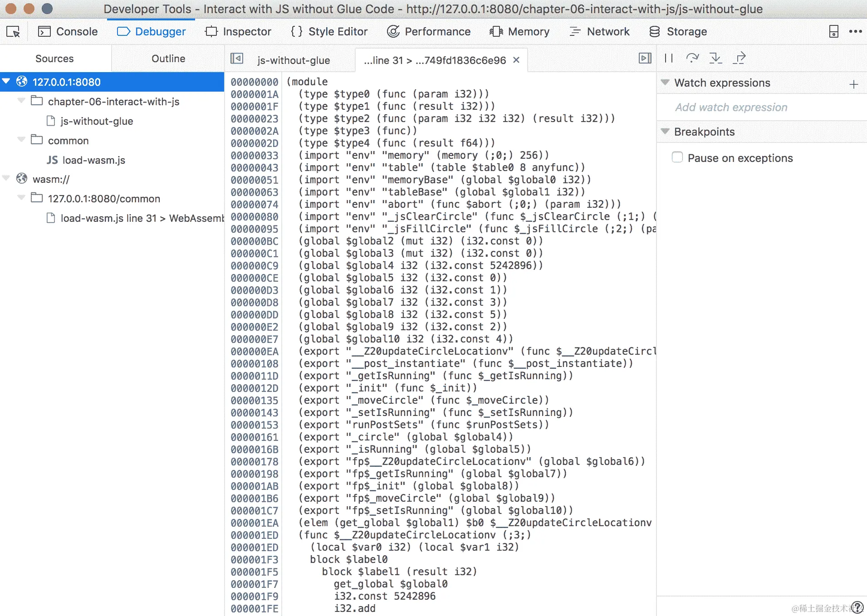Viewport: 867px width, 616px height.
Task: Add a watch expression with plus icon
Action: click(x=853, y=84)
